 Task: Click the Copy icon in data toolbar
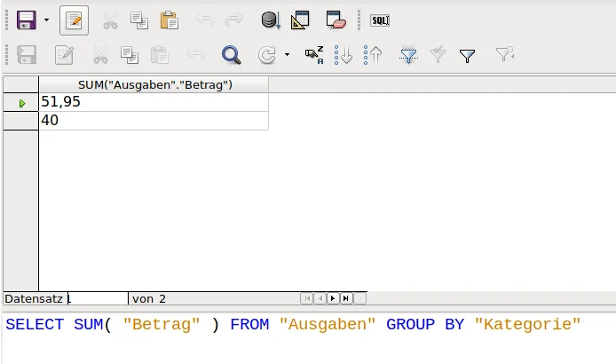tap(130, 55)
